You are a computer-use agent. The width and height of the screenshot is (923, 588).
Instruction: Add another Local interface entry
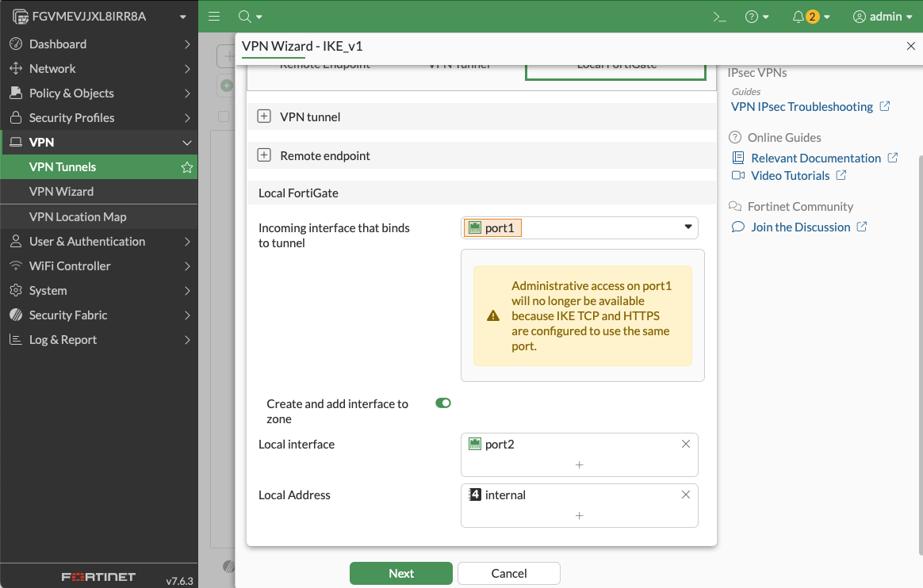tap(579, 465)
